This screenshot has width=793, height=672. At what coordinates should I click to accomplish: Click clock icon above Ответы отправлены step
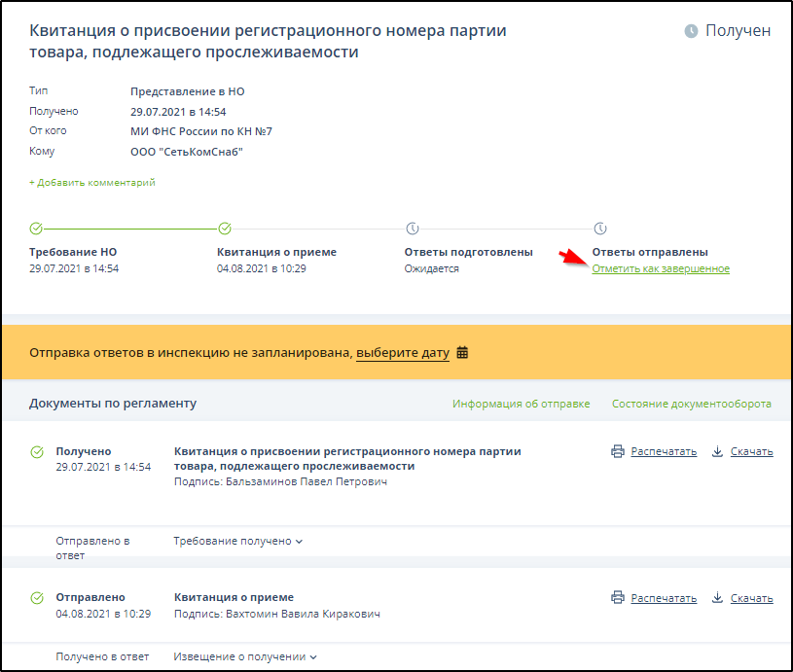point(600,229)
